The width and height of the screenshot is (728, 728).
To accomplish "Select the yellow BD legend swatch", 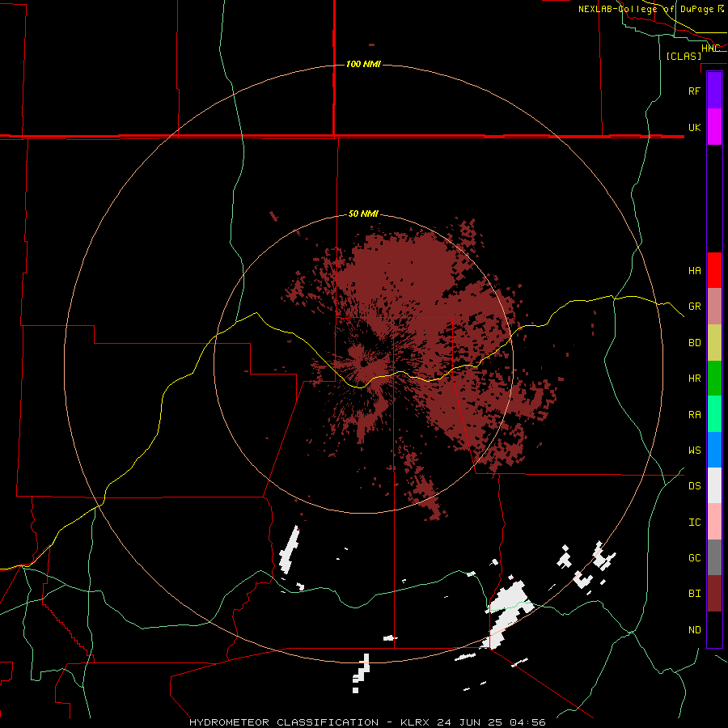I will 714,343.
